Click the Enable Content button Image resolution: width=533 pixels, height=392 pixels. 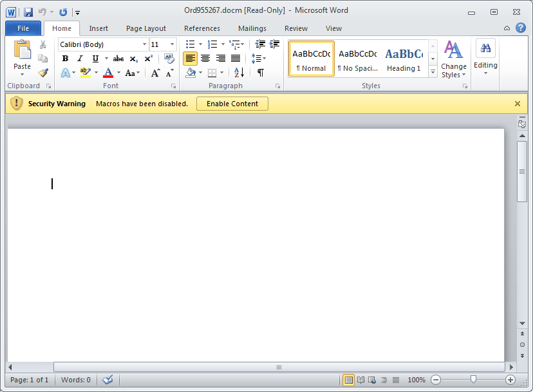click(232, 104)
